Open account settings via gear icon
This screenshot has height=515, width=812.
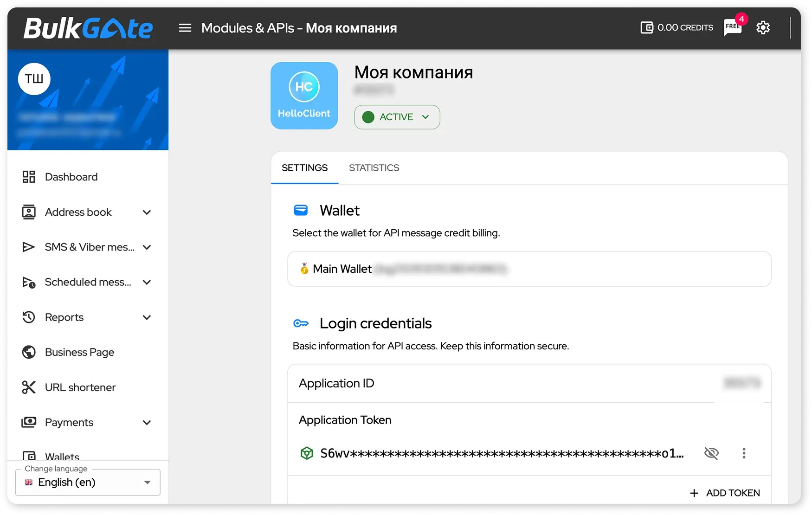[763, 28]
